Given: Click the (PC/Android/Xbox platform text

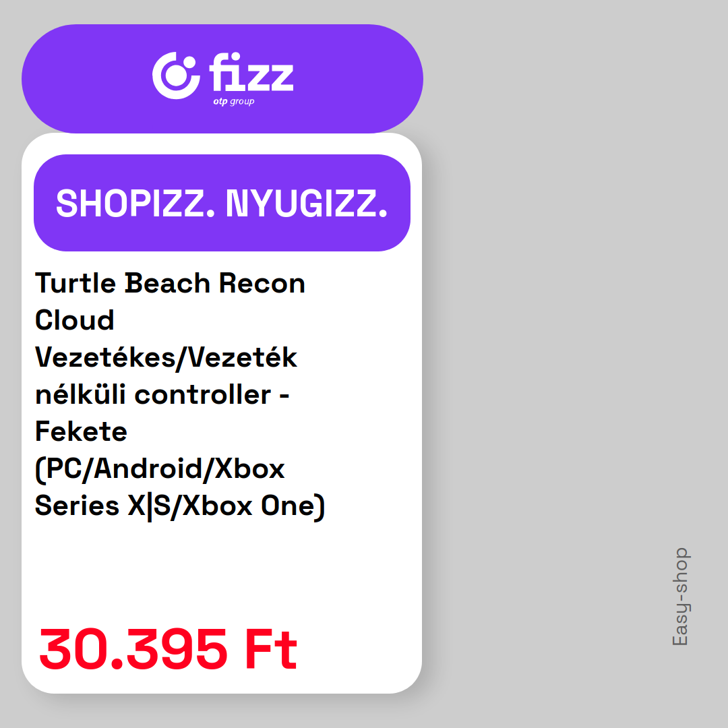Looking at the screenshot, I should pyautogui.click(x=160, y=469).
